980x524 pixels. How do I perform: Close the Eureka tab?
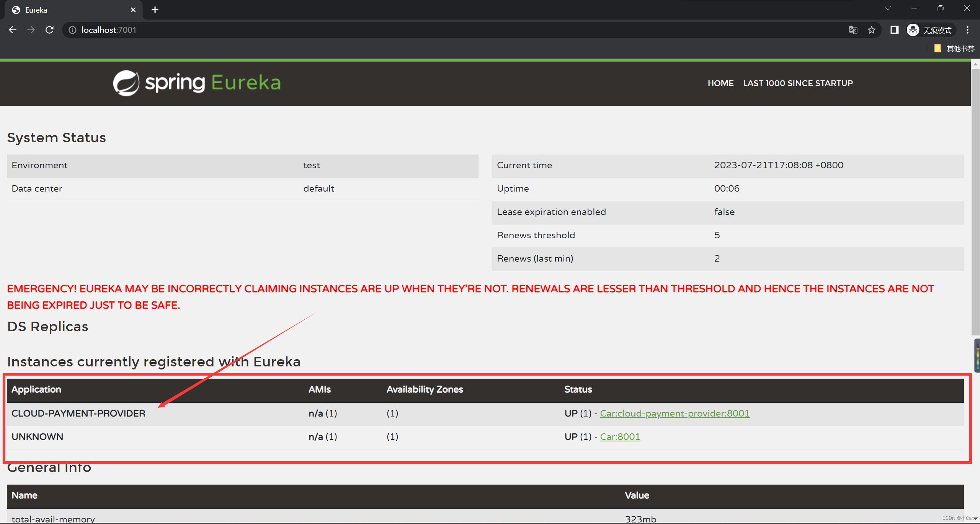[133, 10]
